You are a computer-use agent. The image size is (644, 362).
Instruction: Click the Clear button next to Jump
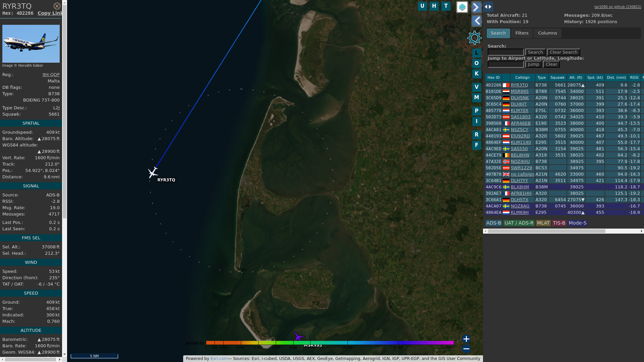[x=551, y=64]
